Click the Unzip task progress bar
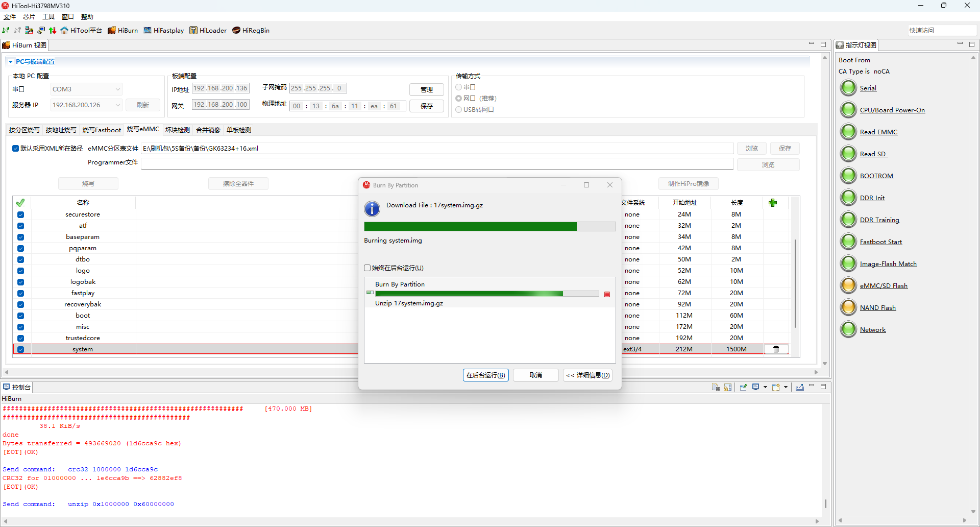The width and height of the screenshot is (980, 527). pos(487,294)
